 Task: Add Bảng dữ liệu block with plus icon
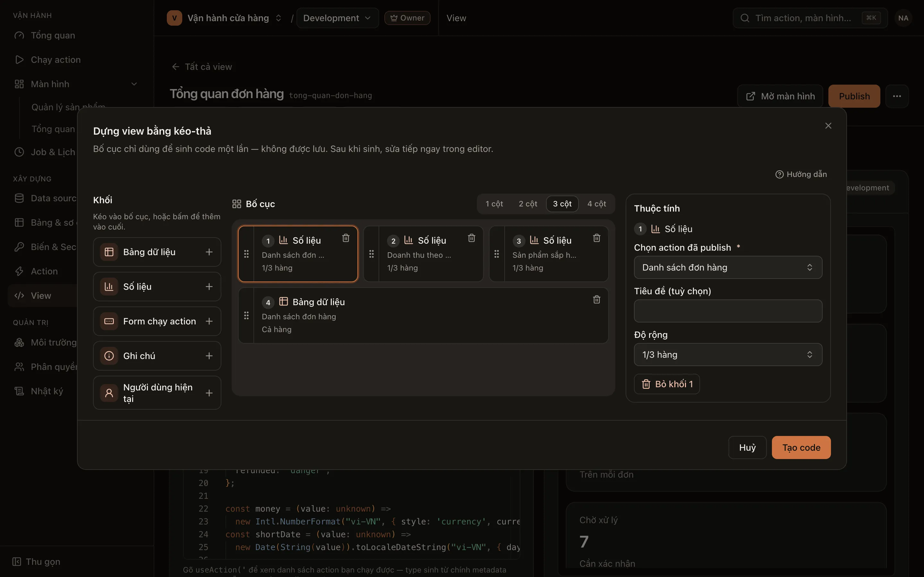[x=209, y=252]
